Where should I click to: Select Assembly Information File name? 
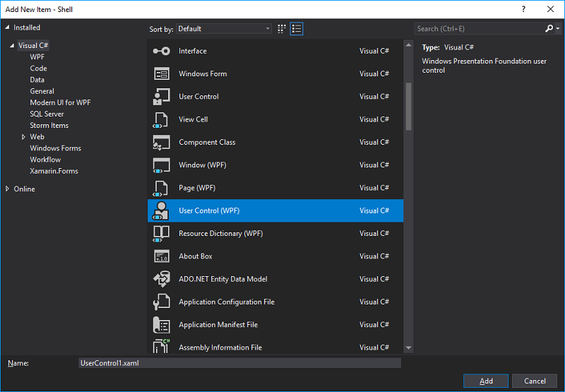(220, 348)
